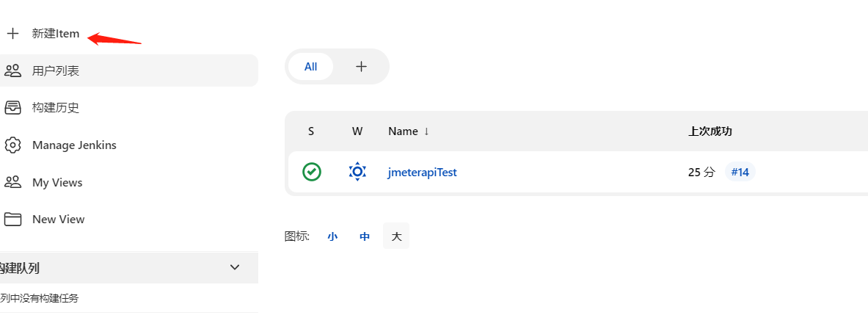Open the jmeterapiTest job link
This screenshot has height=315, width=868.
422,173
